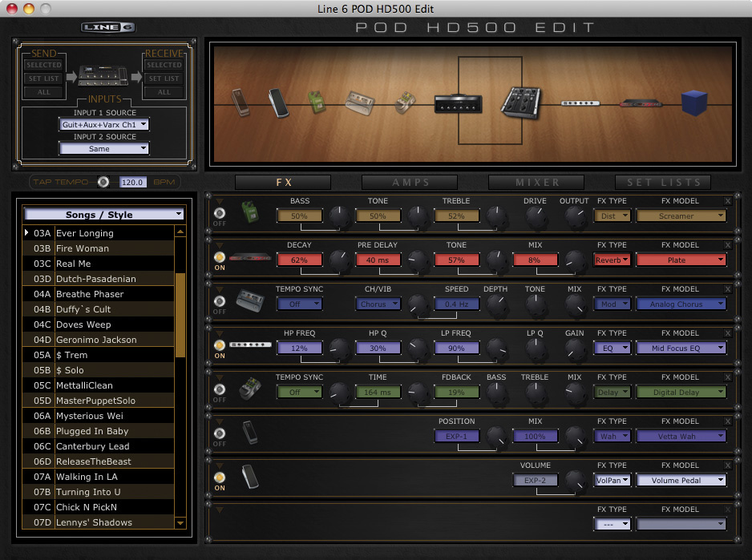The image size is (752, 560).
Task: Adjust the Analog Chorus Depth knob
Action: click(496, 305)
